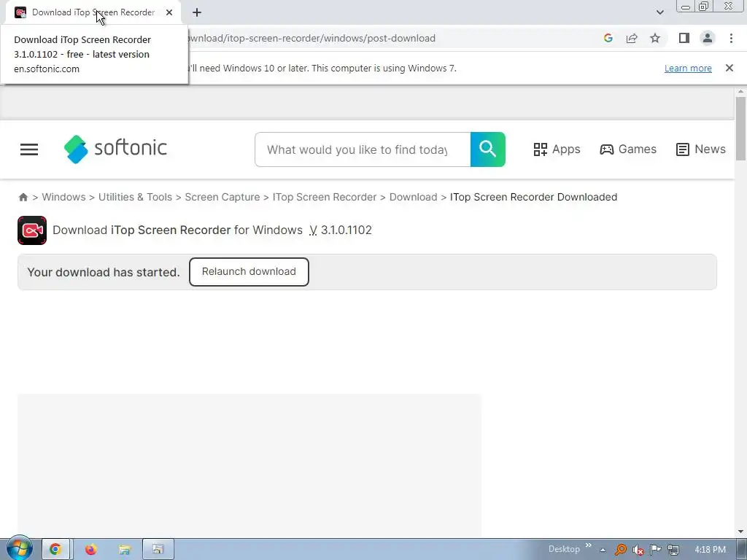Focus the Softonic search field
This screenshot has width=747, height=560.
click(x=363, y=149)
